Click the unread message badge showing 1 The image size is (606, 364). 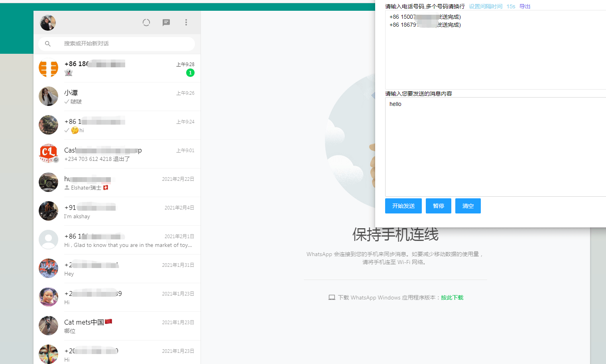coord(190,72)
